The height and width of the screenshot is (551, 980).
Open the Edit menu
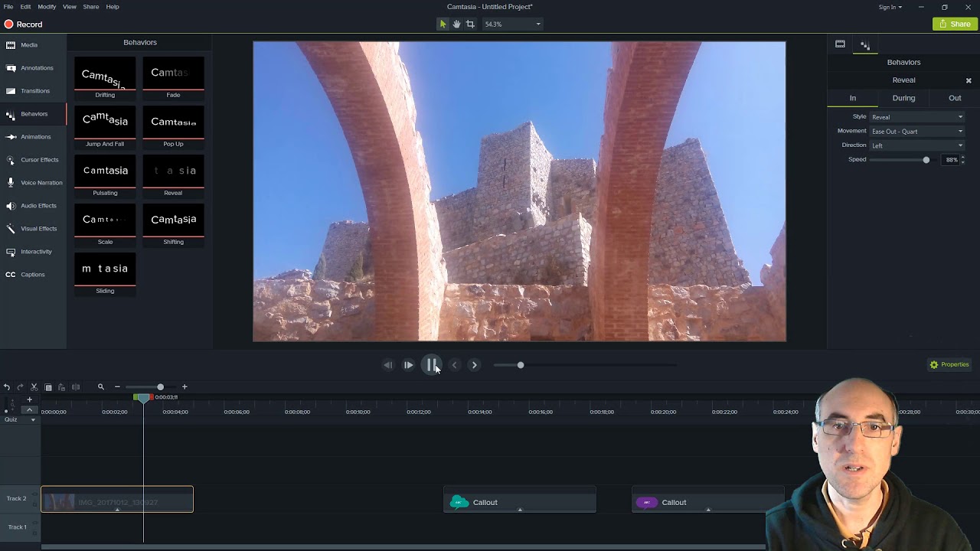click(x=25, y=7)
